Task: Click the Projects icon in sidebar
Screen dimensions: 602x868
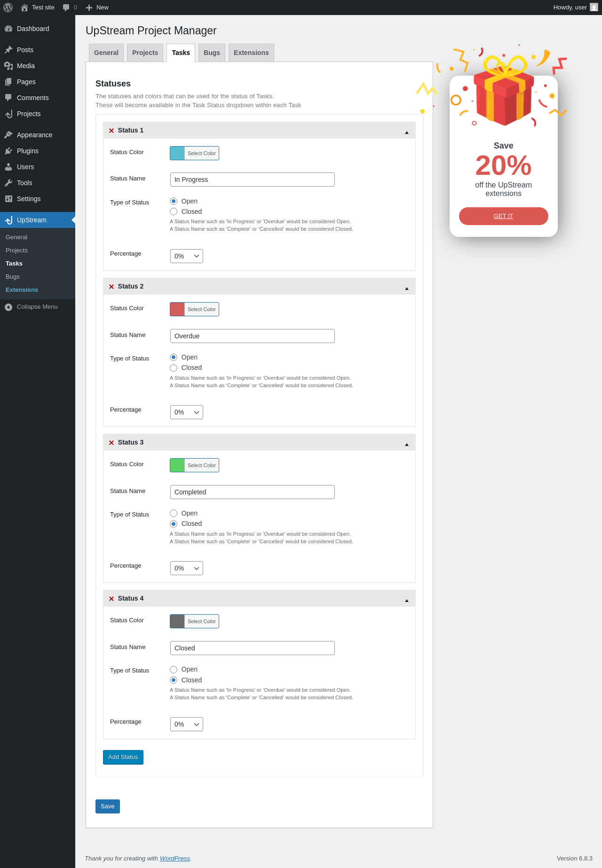Action: tap(8, 114)
